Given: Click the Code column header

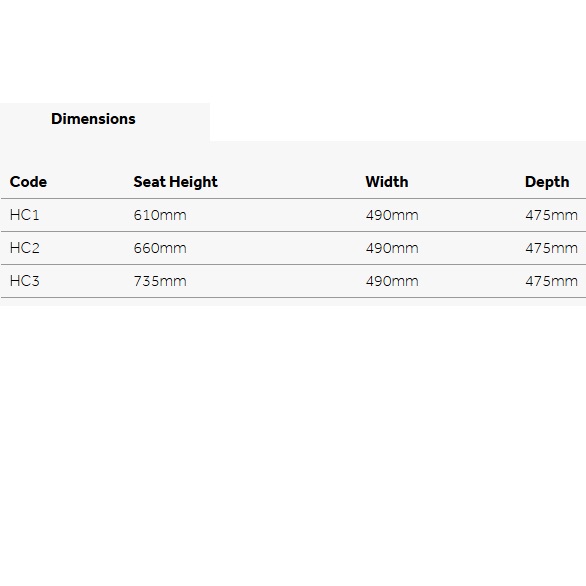Looking at the screenshot, I should pos(28,182).
